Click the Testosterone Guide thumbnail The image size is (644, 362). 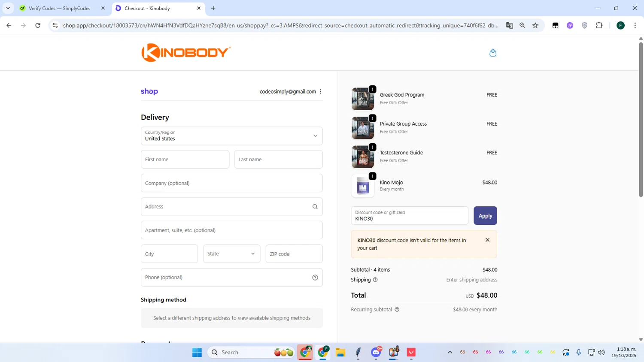(x=363, y=157)
